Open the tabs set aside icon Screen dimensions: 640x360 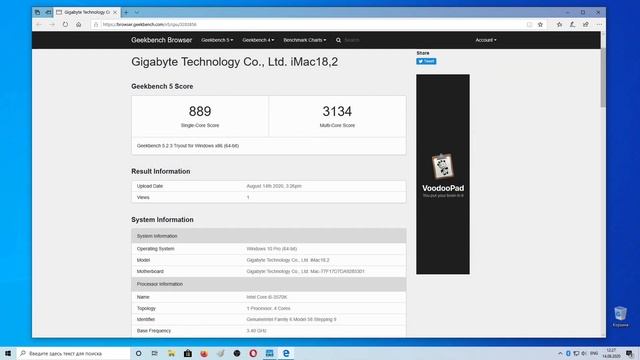coord(37,12)
